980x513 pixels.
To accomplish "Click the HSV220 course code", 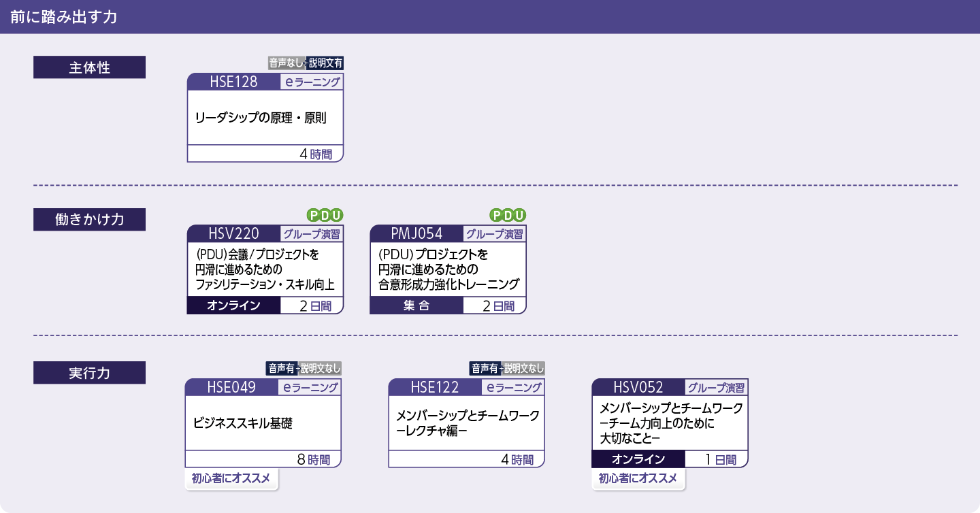I will [234, 234].
